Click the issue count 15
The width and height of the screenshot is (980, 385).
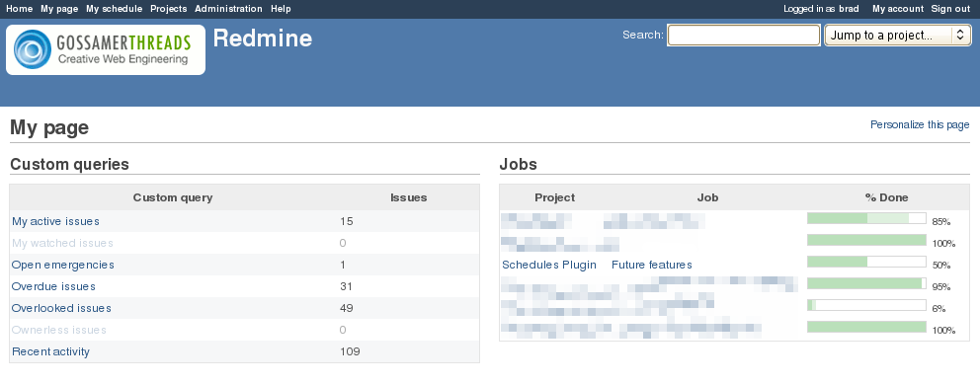click(347, 221)
